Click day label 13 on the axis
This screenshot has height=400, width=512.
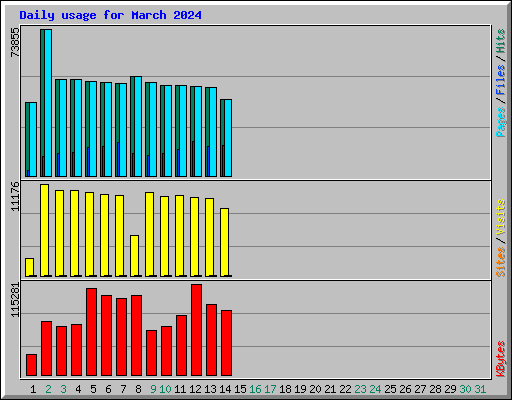click(x=210, y=389)
